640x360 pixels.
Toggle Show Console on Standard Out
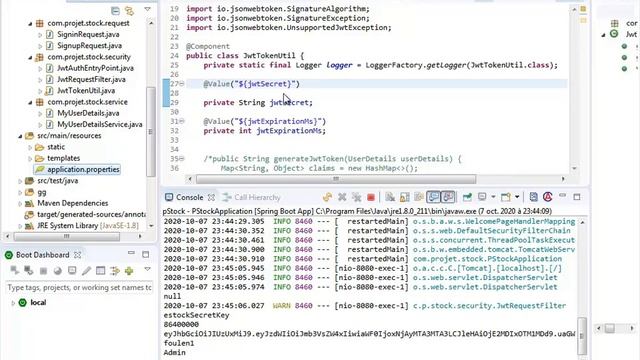(x=433, y=197)
